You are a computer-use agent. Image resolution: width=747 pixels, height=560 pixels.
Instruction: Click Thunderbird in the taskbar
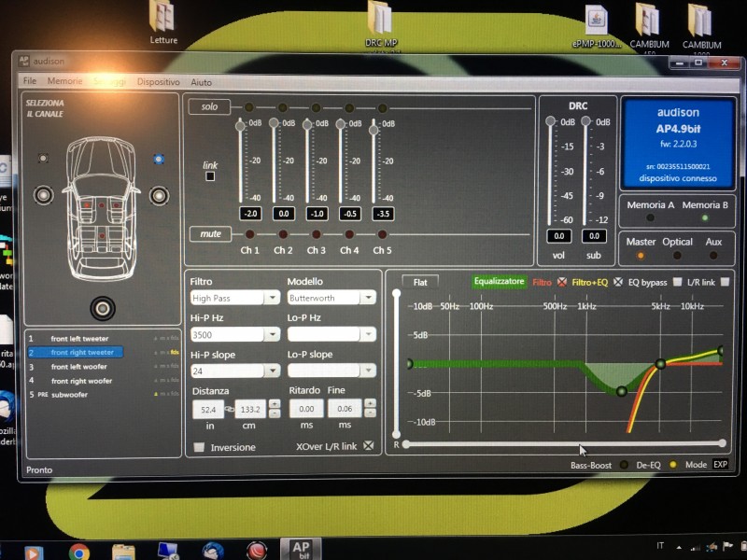pos(213,552)
